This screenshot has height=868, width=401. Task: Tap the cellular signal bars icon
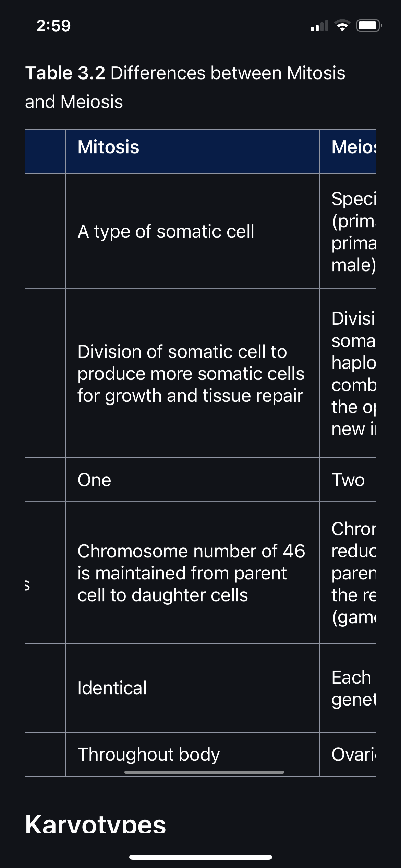[x=319, y=26]
